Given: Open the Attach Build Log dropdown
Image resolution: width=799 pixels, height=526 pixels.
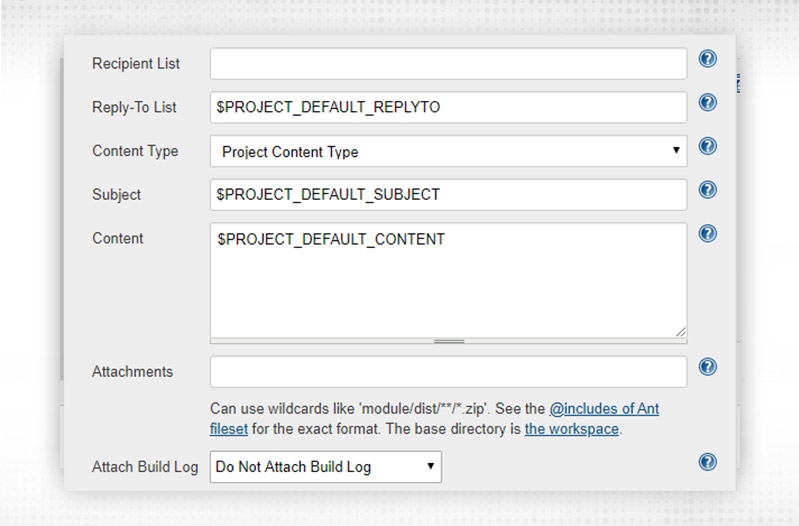Looking at the screenshot, I should click(x=325, y=466).
